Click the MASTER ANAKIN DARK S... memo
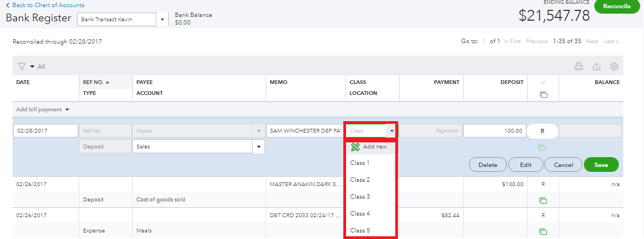 click(x=306, y=184)
